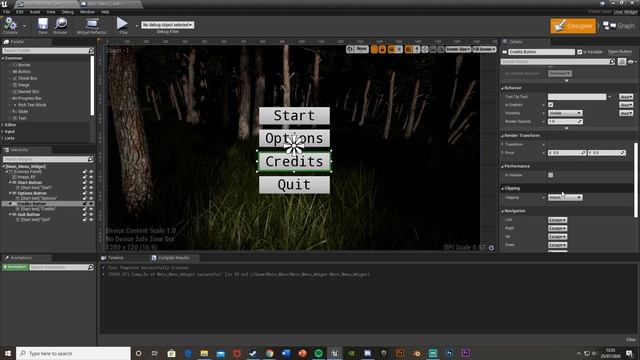
Task: Toggle the Is Variable checkbox
Action: (x=579, y=52)
